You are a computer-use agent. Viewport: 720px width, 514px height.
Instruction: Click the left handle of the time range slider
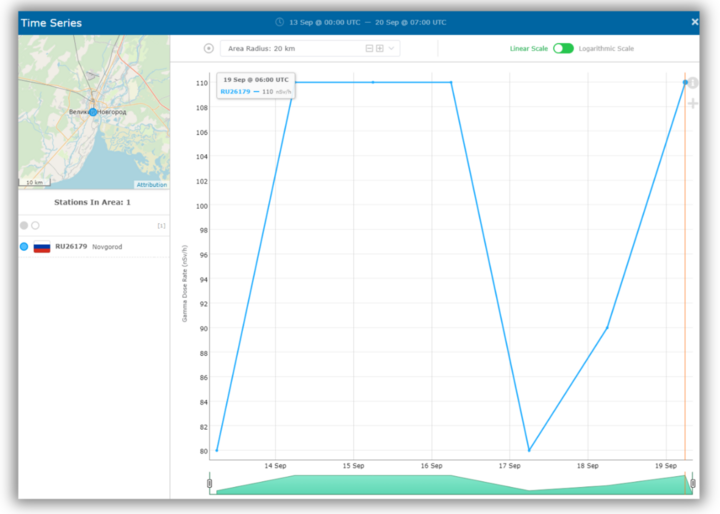pos(210,485)
